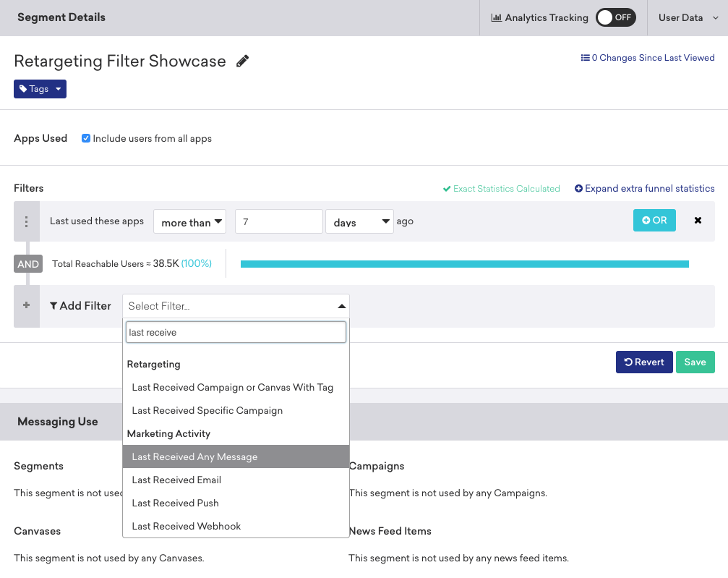The image size is (728, 578).
Task: Choose Last Received Push filter
Action: tap(236, 503)
